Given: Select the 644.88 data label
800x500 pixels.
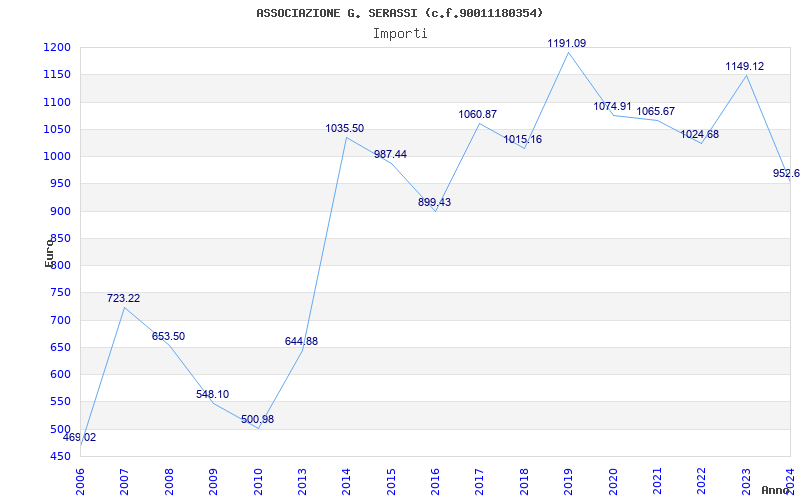Looking at the screenshot, I should [301, 341].
